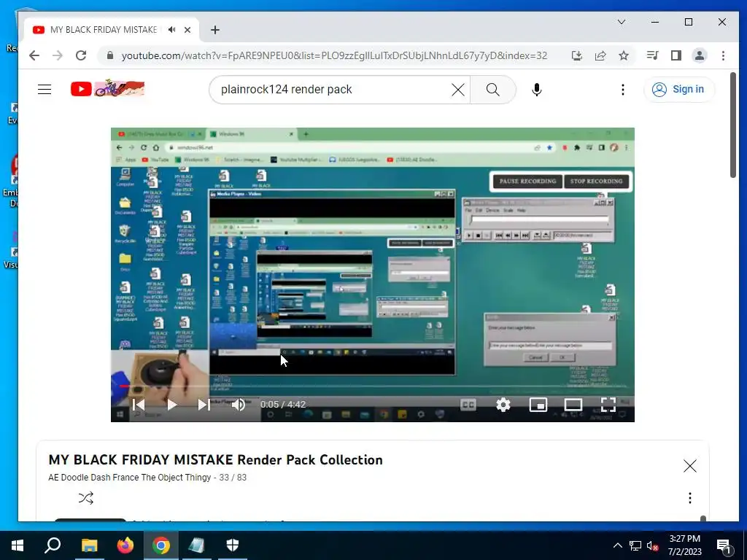Share this page icon
Screen dimensions: 747x560
pos(600,55)
